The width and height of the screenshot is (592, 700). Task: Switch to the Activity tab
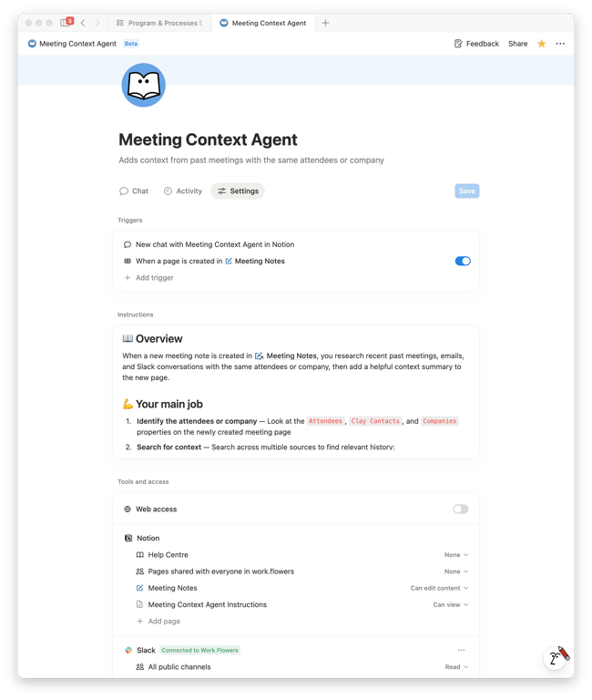(x=183, y=190)
